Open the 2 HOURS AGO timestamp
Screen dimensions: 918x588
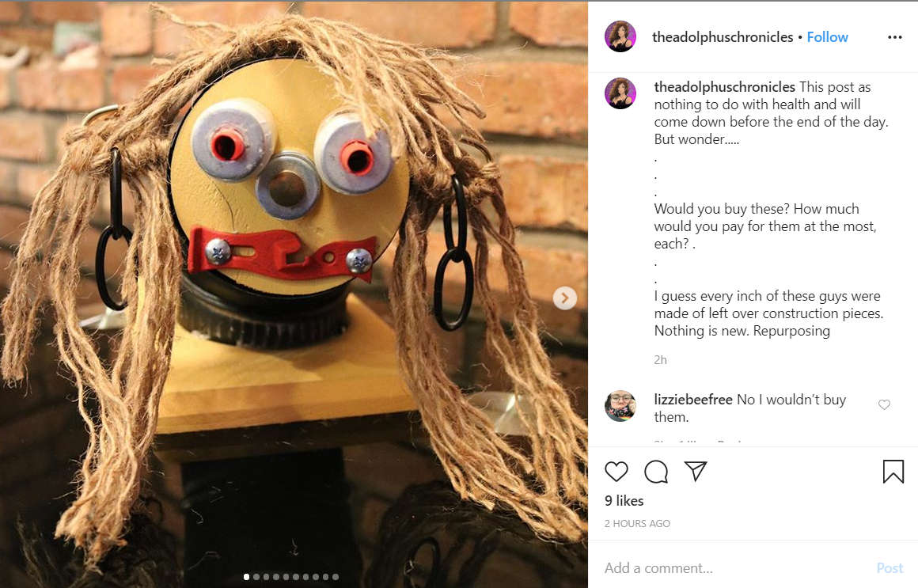click(637, 524)
